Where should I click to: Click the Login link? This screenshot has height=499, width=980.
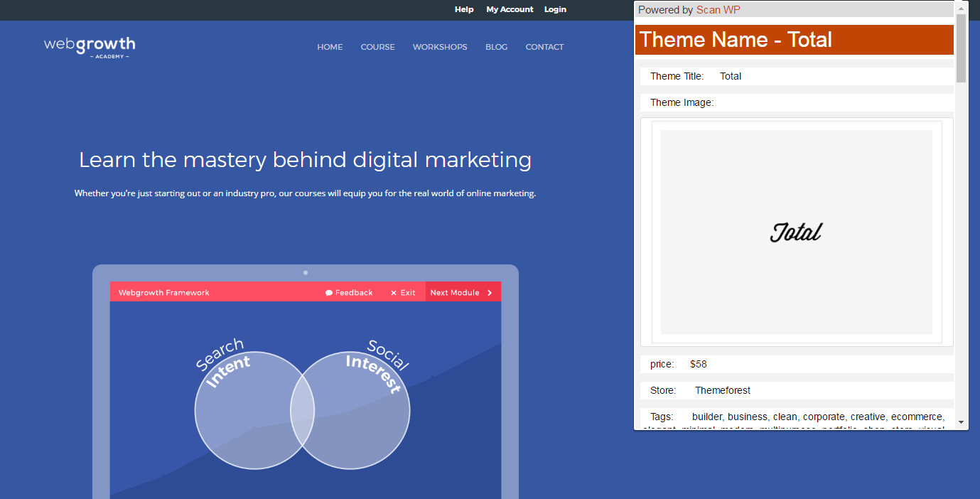coord(555,9)
